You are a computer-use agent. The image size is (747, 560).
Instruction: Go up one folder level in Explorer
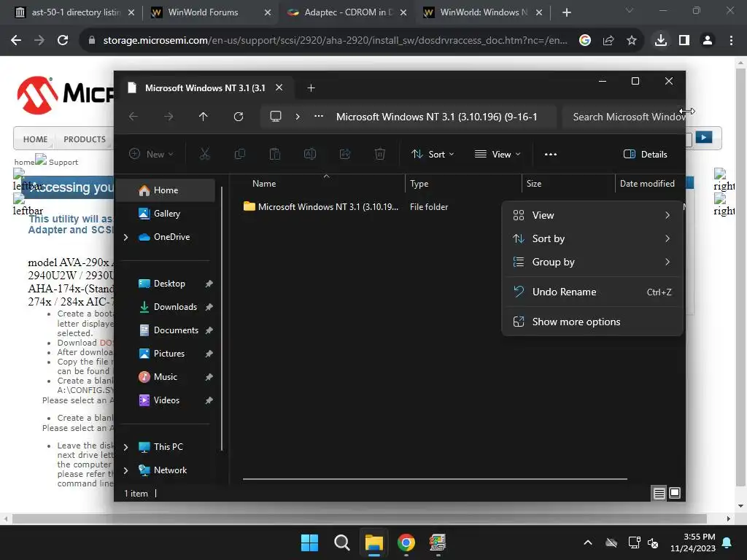coord(204,116)
